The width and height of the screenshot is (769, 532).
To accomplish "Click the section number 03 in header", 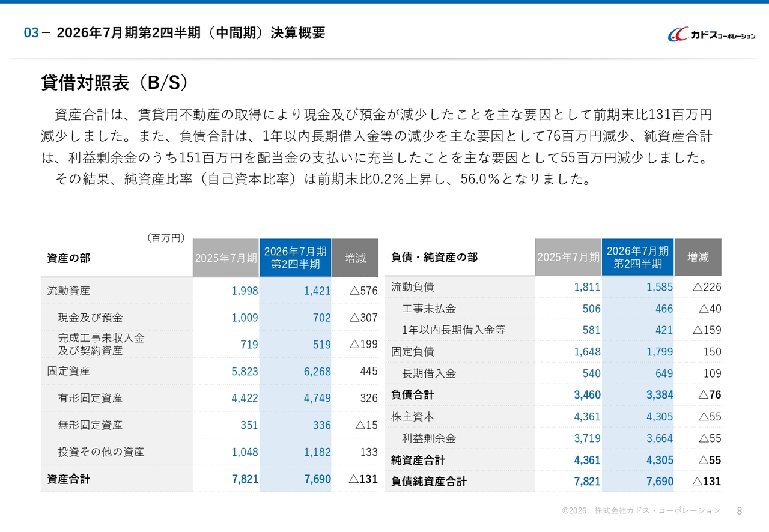I will (31, 34).
